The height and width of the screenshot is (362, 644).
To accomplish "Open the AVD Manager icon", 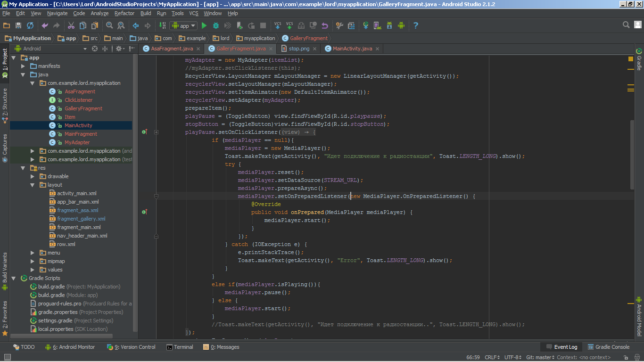I will [x=378, y=25].
